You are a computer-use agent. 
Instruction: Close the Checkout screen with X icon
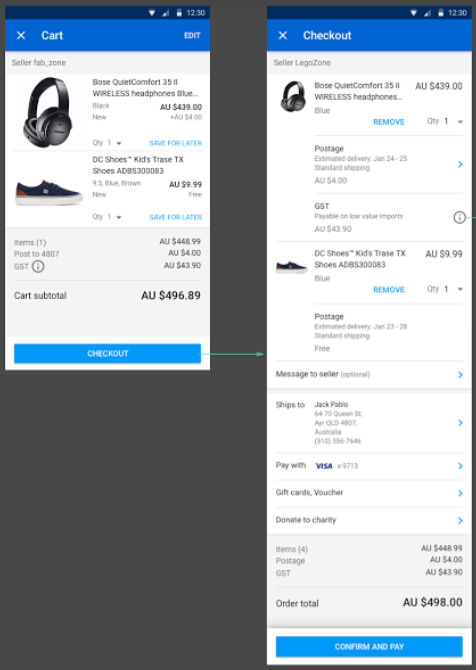tap(283, 35)
